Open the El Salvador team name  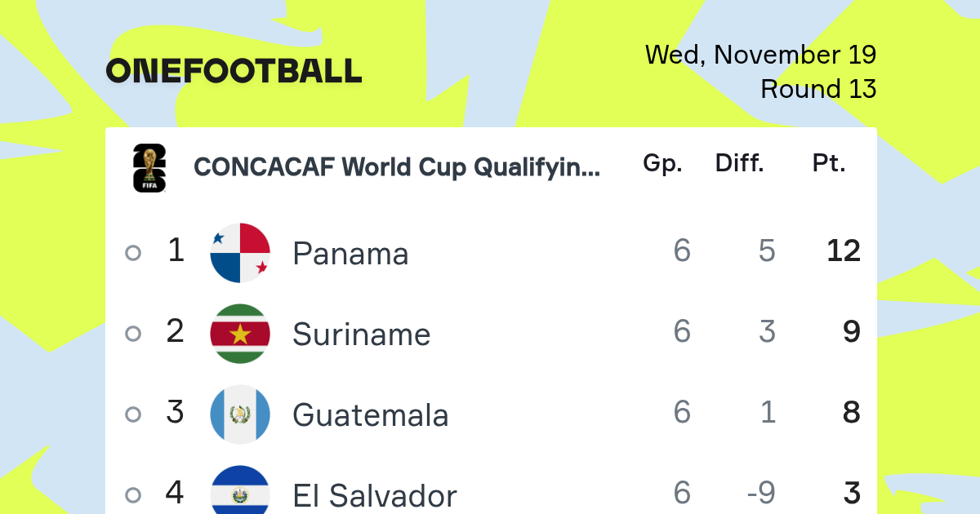[x=375, y=495]
